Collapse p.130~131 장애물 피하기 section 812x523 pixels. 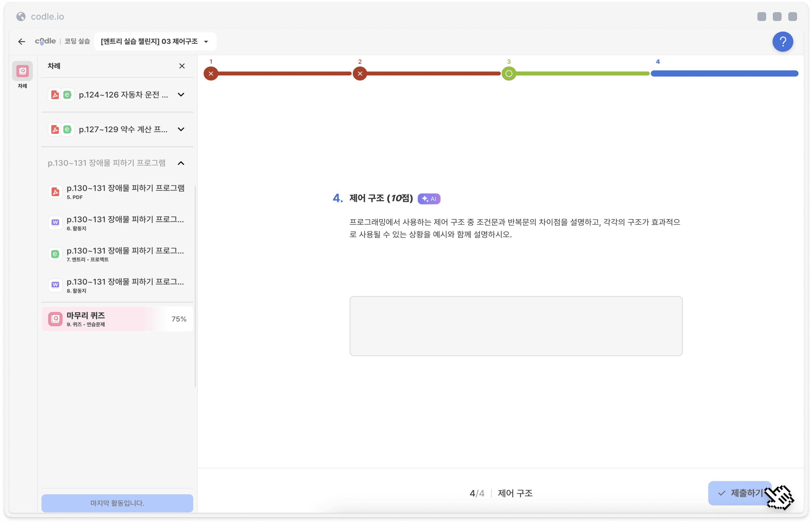pyautogui.click(x=181, y=163)
